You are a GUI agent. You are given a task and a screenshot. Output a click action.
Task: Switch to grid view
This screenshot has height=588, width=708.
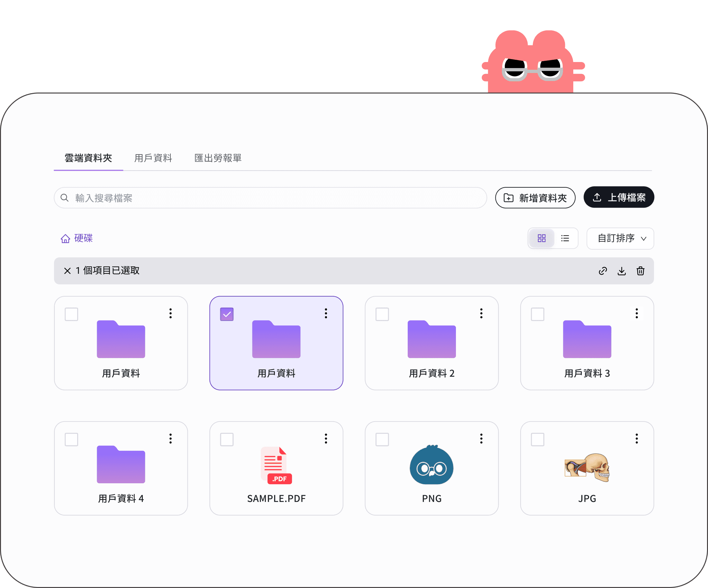[541, 238]
